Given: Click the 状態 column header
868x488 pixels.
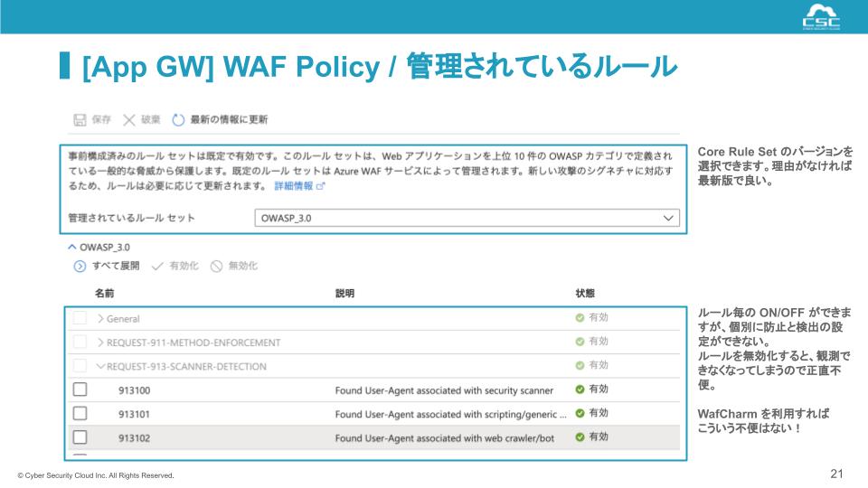Looking at the screenshot, I should tap(585, 293).
